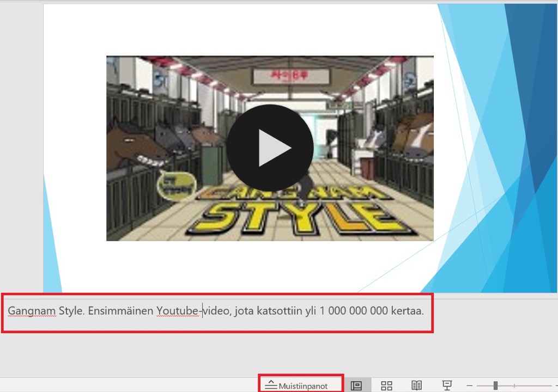Click the zoom slider handle
Screen dimensions: 558x392
click(x=495, y=385)
